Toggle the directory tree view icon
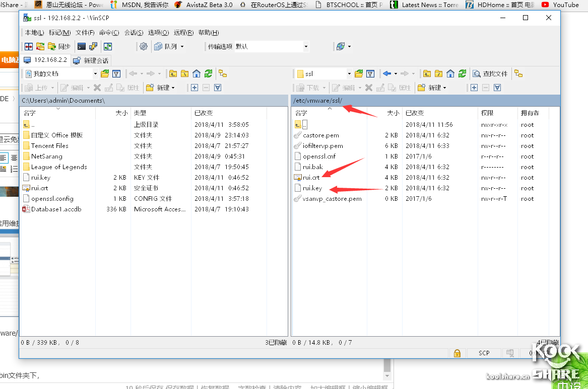This screenshot has height=389, width=588. [x=518, y=73]
